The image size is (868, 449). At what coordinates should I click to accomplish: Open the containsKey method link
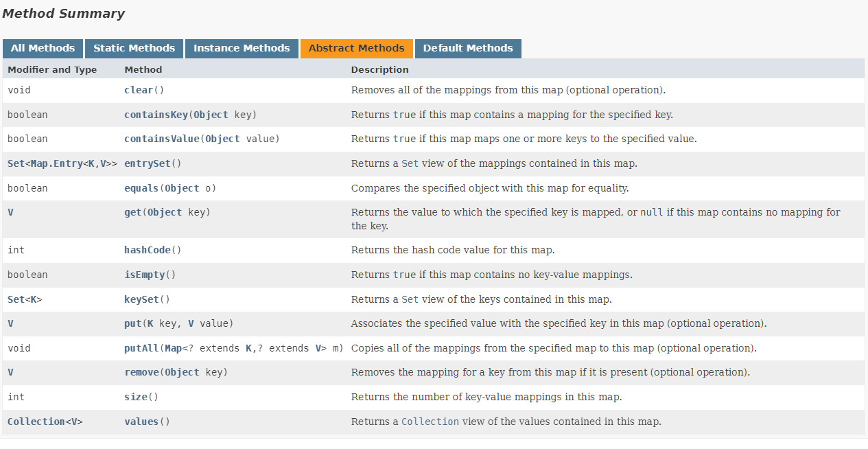pyautogui.click(x=156, y=115)
